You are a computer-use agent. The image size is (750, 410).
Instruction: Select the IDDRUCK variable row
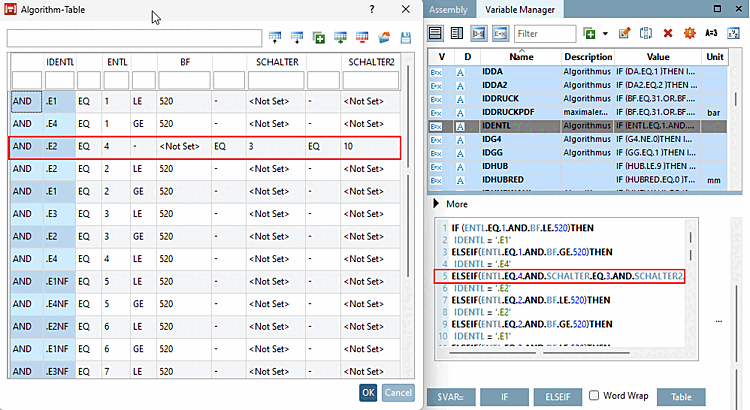[x=577, y=99]
